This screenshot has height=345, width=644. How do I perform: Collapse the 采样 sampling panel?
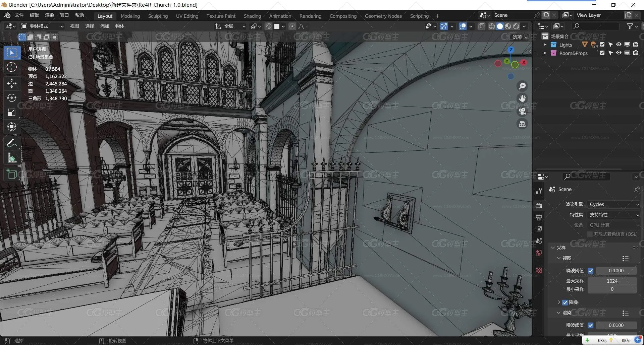(553, 248)
